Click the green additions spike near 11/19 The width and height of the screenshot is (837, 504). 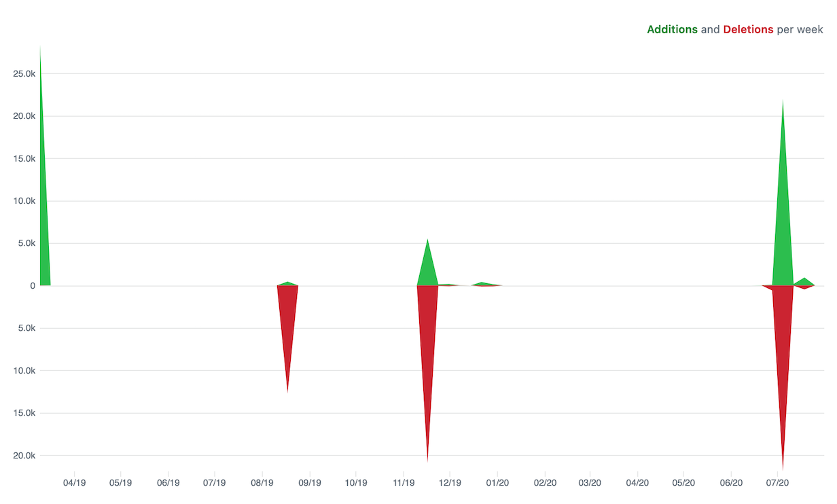[x=427, y=268]
